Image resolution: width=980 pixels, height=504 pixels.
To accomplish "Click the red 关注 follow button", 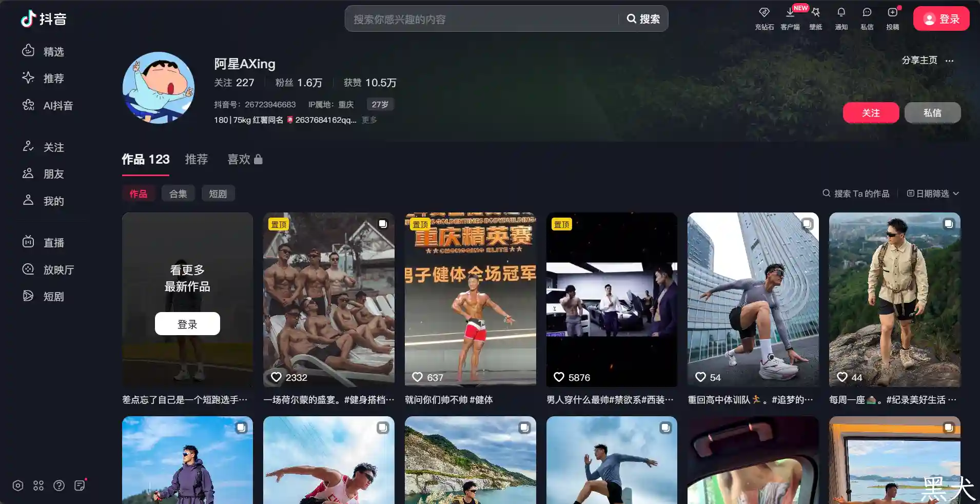I will [x=870, y=113].
